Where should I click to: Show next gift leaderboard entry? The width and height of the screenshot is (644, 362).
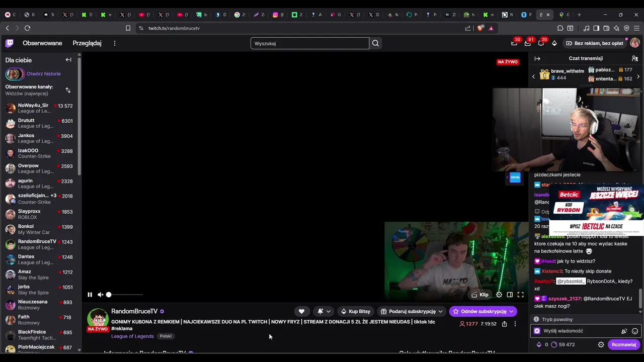[638, 77]
